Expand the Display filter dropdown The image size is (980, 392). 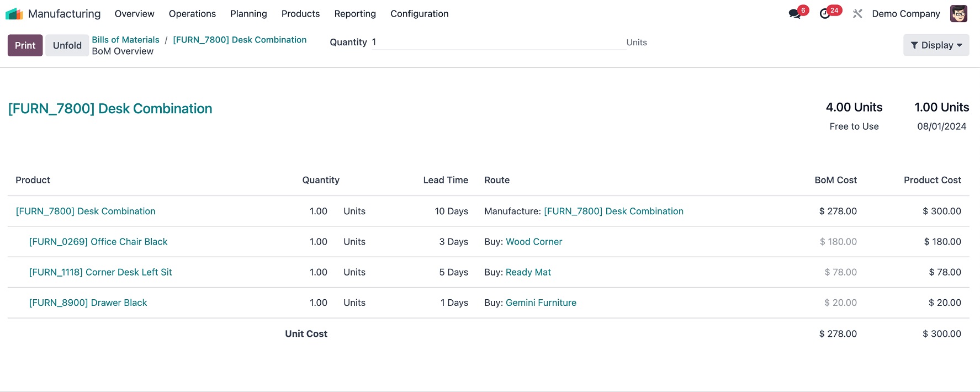tap(936, 45)
